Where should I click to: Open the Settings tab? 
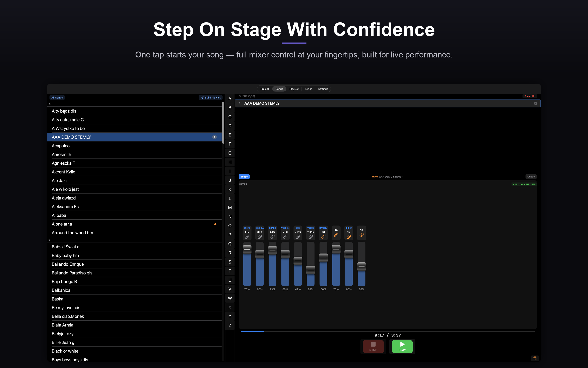(x=323, y=89)
